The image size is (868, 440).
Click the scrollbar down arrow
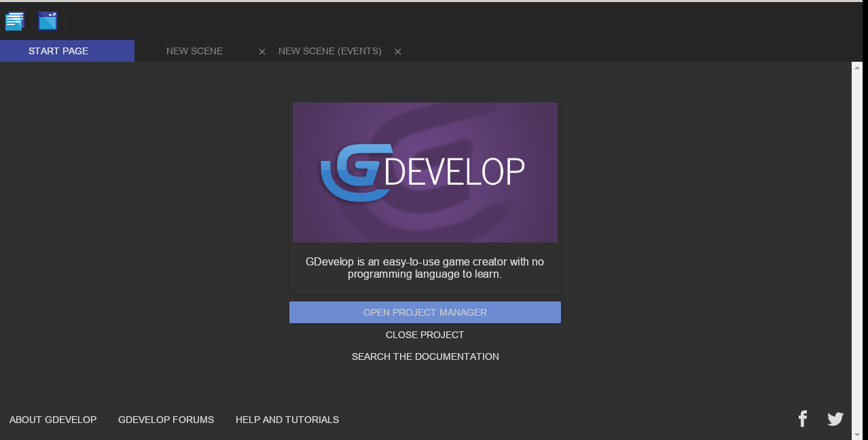[857, 435]
